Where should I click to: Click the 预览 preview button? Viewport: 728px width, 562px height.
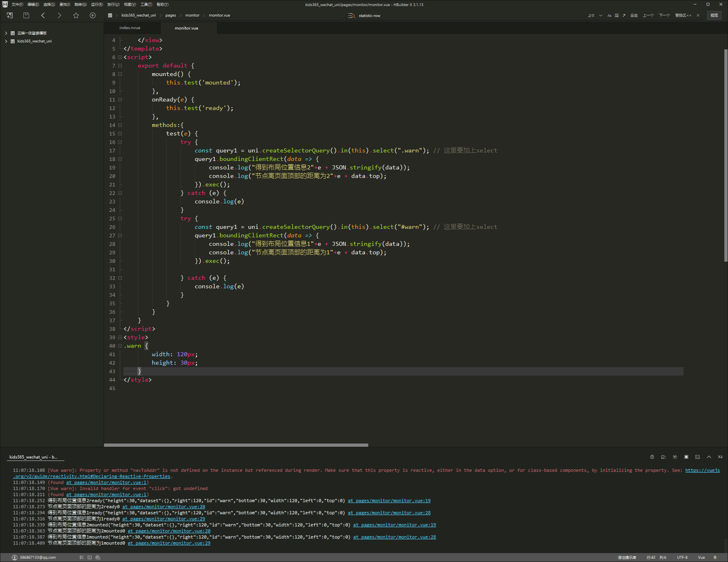[x=714, y=15]
